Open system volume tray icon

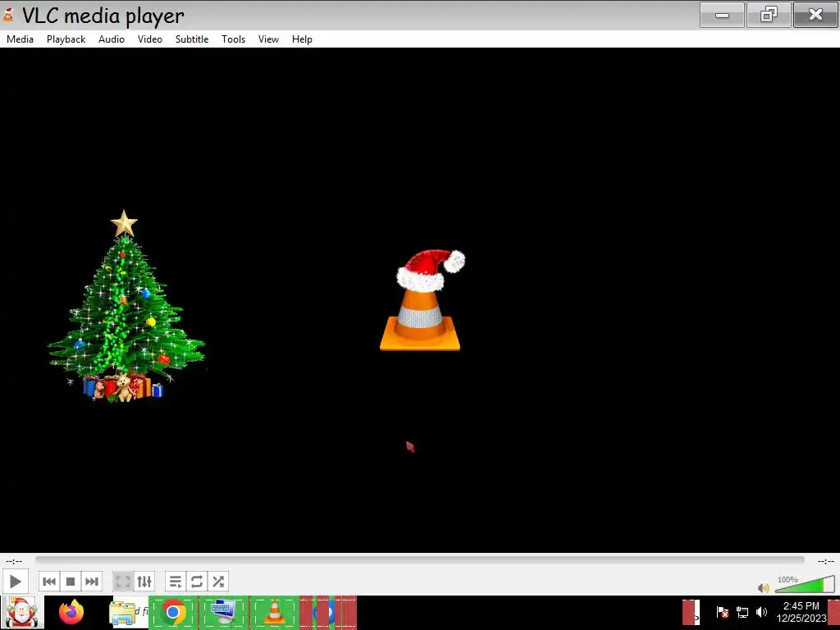tap(761, 612)
